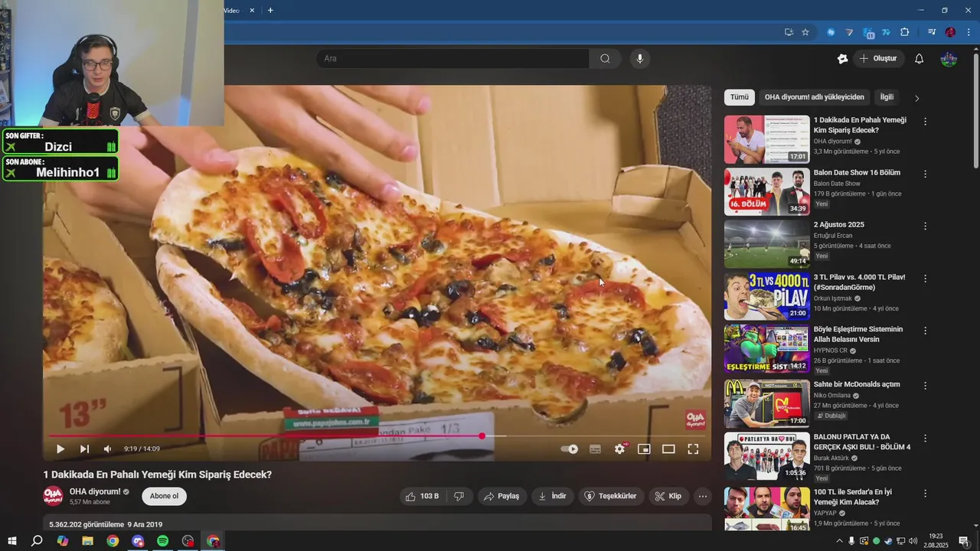Image resolution: width=980 pixels, height=551 pixels.
Task: Enter fullscreen video mode
Action: pyautogui.click(x=693, y=449)
